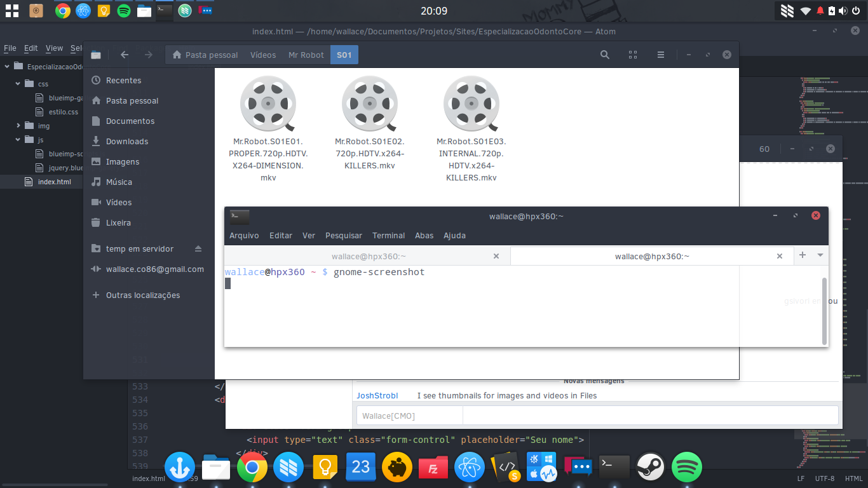Open the Abas menu in terminal

coord(424,235)
